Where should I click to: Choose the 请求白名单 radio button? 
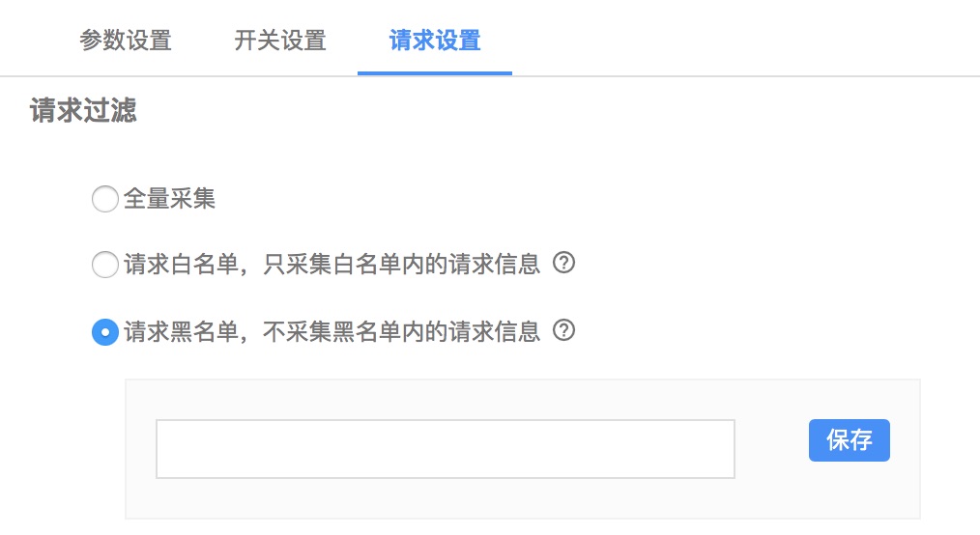click(105, 265)
